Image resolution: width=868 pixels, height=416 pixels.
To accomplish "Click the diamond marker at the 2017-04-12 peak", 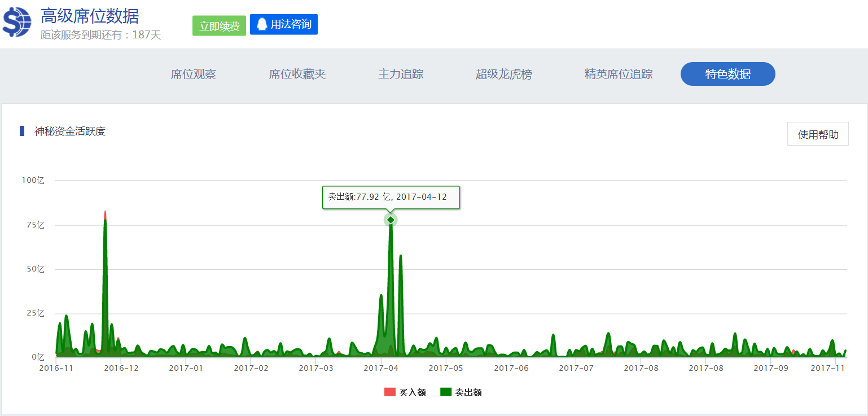I will coord(391,220).
